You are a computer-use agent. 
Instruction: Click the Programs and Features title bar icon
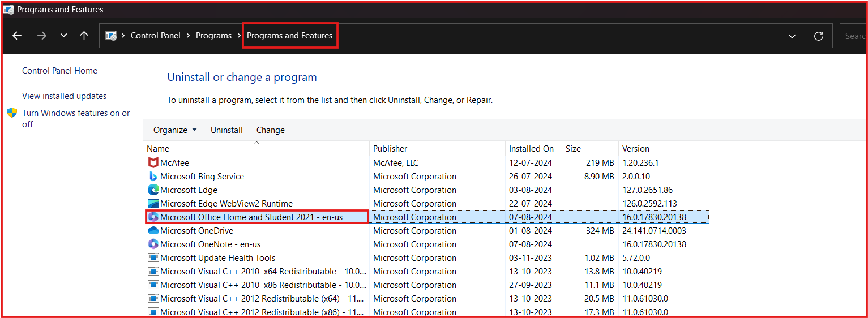8,10
